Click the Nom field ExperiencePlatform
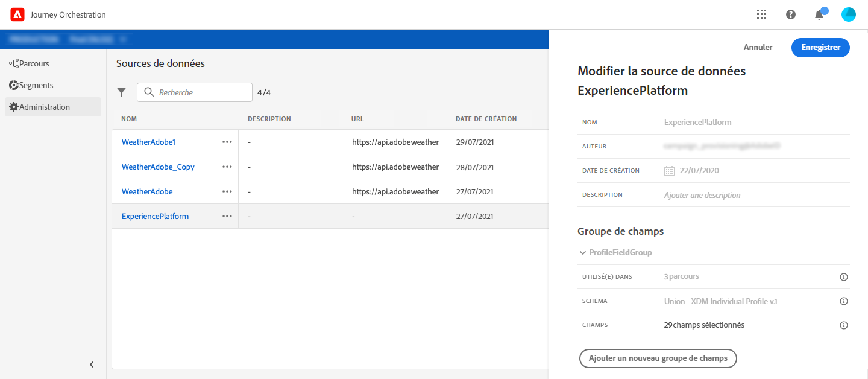868x379 pixels. (x=698, y=122)
